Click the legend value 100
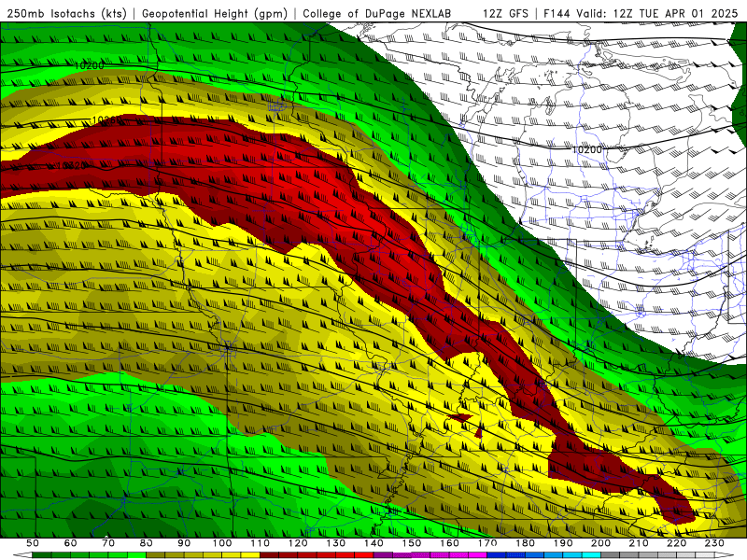The width and height of the screenshot is (747, 560). [222, 543]
